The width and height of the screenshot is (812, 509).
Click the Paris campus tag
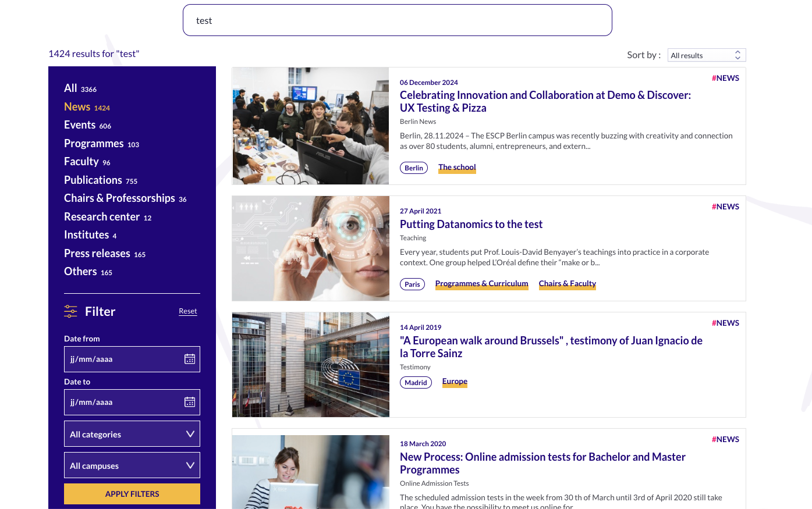(x=412, y=284)
